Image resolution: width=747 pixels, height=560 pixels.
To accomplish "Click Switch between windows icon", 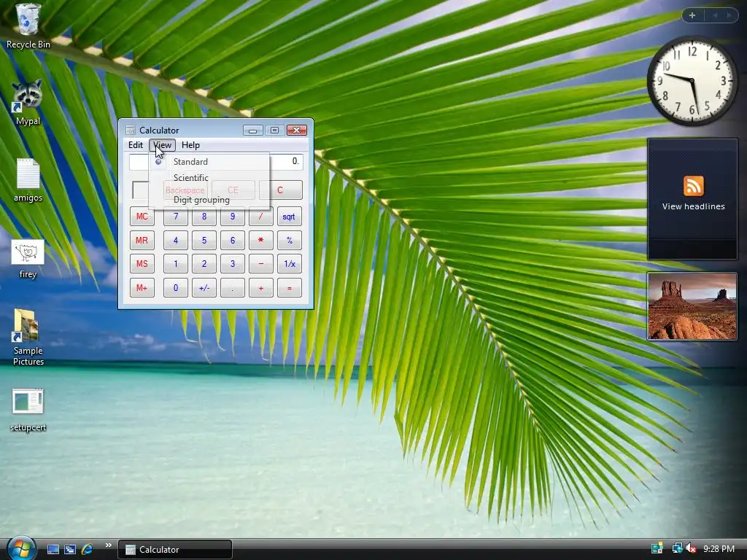I will click(70, 549).
